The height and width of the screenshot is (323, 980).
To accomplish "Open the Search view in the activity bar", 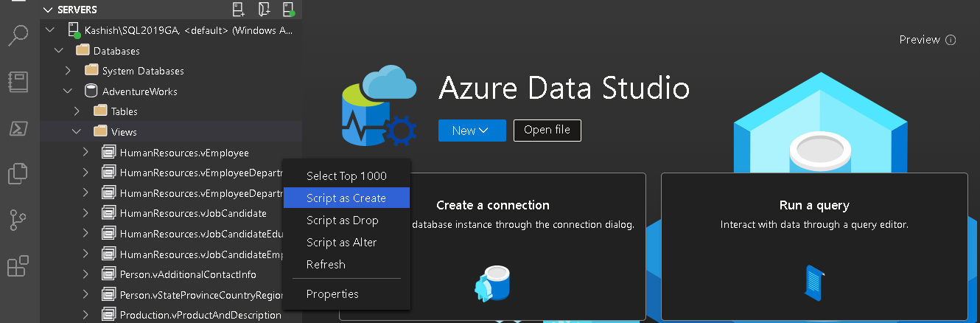I will tap(18, 35).
